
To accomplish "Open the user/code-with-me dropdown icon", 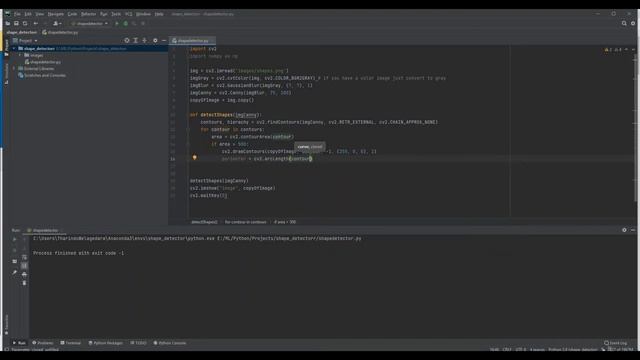I will (57, 23).
